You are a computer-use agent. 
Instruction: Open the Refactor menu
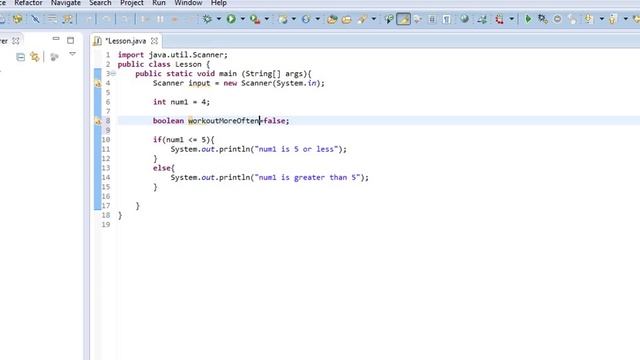(x=28, y=3)
